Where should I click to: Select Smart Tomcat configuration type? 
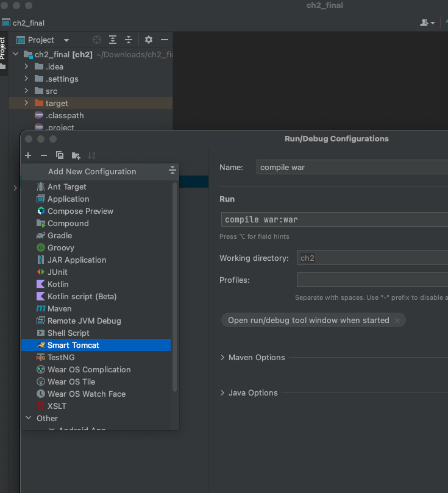pos(96,346)
